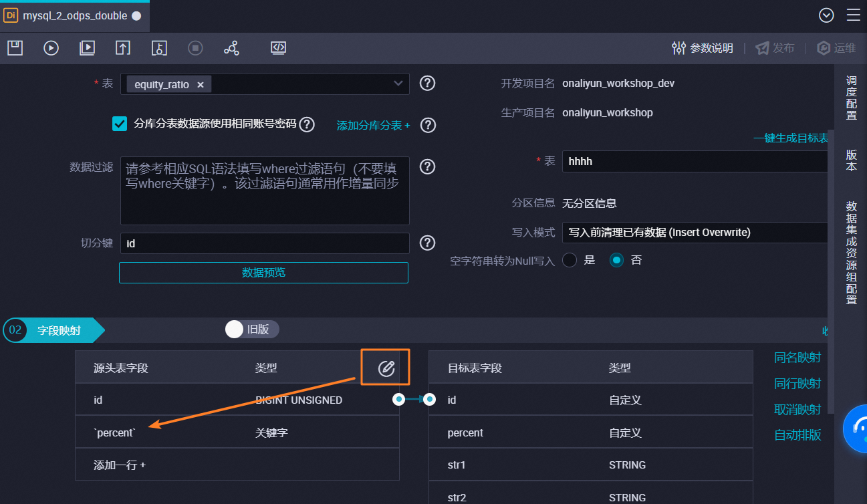Toggle 分库分表数据源使用相同账号密码 checkbox
Screen dimensions: 867x504
coord(120,124)
